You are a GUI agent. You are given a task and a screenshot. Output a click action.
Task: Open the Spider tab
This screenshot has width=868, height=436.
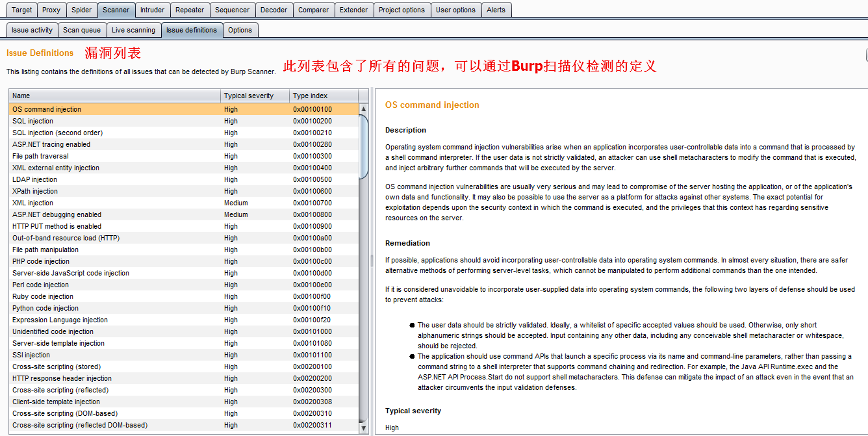(x=82, y=10)
